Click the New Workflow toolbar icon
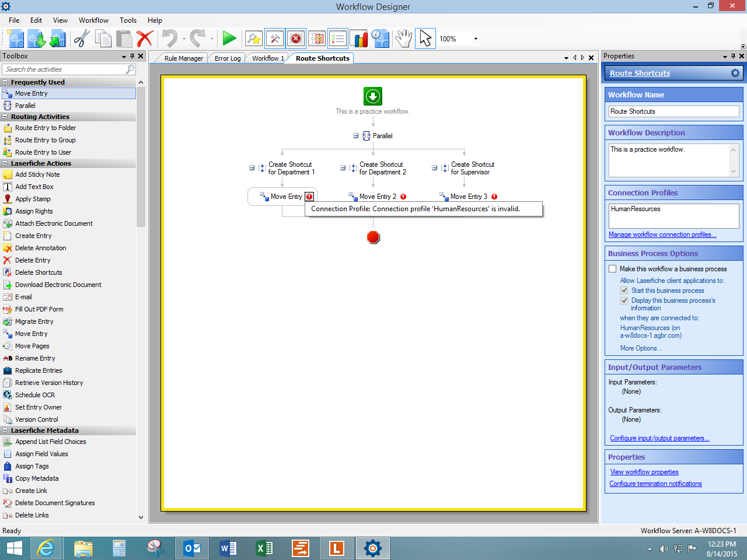The height and width of the screenshot is (560, 747). pos(17,39)
